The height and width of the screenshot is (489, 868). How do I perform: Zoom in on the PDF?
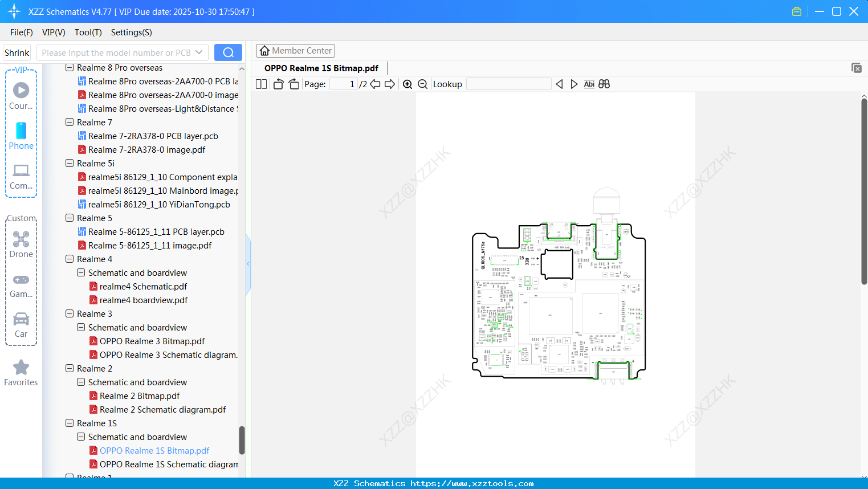(x=407, y=84)
